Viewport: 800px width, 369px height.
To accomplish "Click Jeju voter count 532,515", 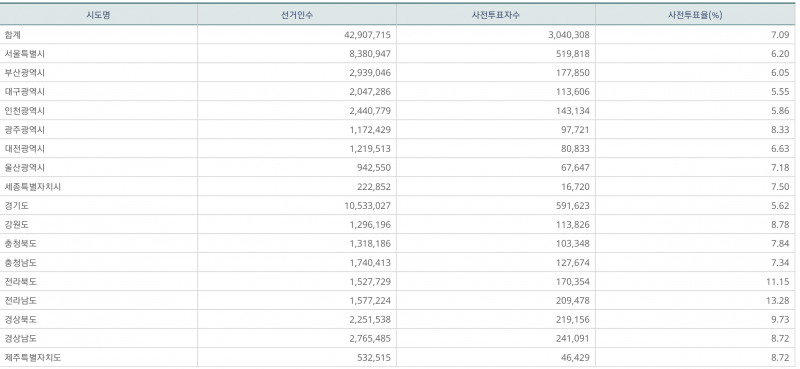I will [x=374, y=358].
